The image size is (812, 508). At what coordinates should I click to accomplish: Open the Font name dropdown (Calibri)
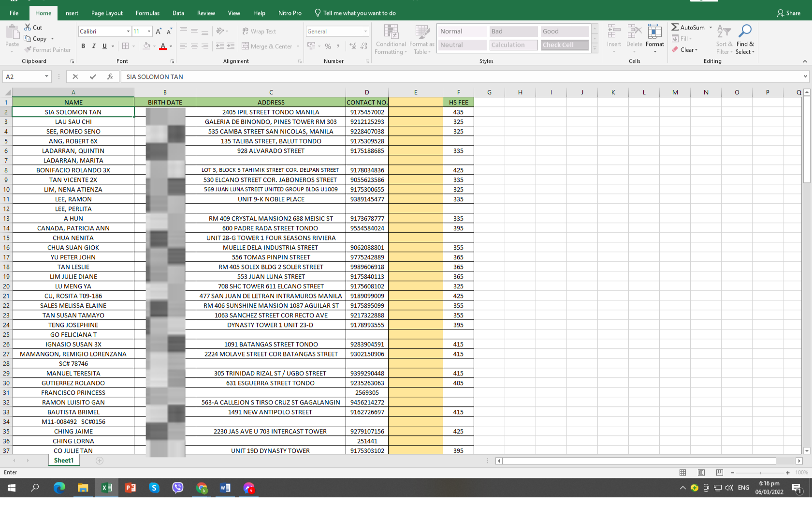(128, 31)
